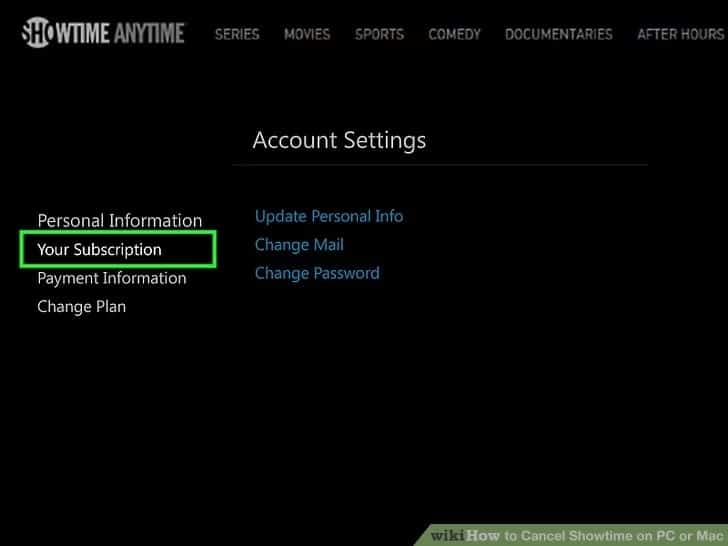Open the Documentaries section
This screenshot has width=728, height=546.
559,34
